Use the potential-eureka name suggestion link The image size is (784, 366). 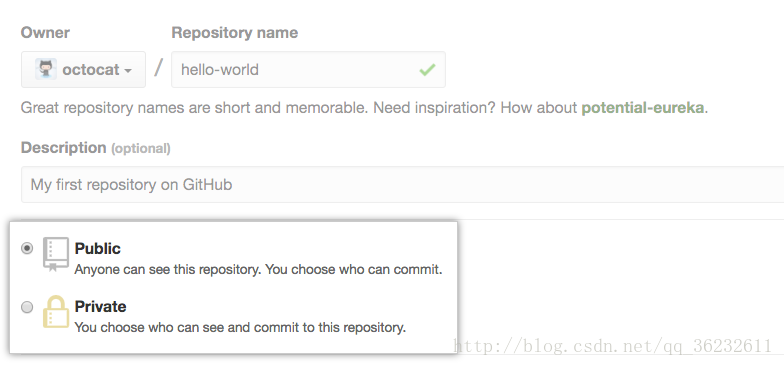642,108
